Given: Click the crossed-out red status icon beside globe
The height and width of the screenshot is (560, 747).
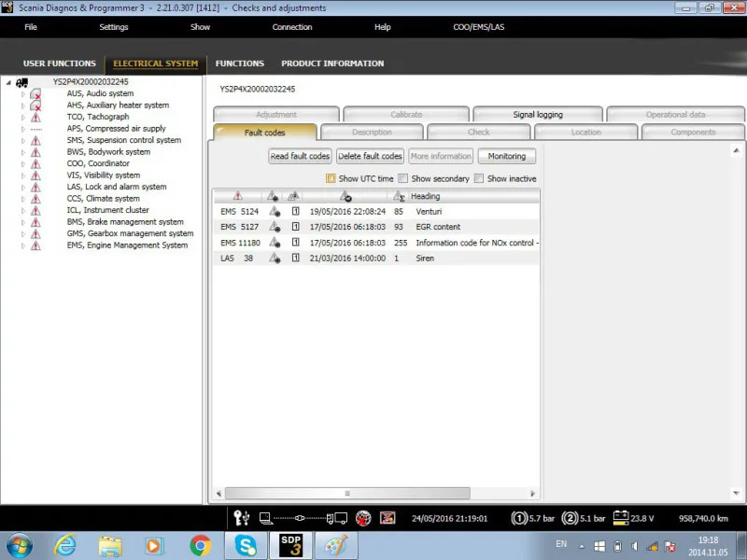Looking at the screenshot, I should pos(388,518).
